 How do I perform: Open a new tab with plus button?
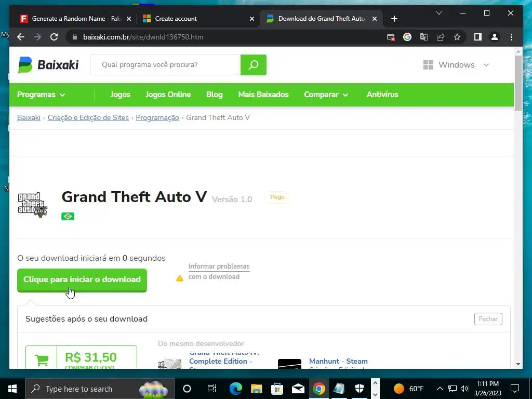click(x=394, y=19)
